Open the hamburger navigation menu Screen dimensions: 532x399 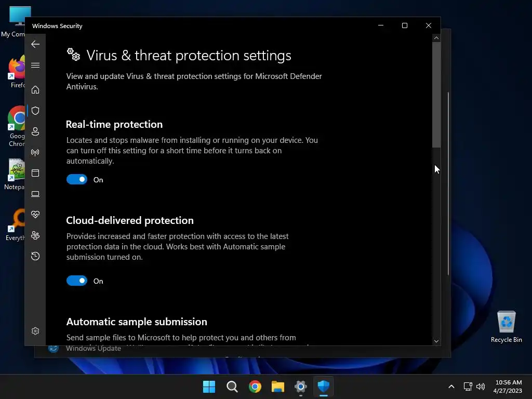35,65
